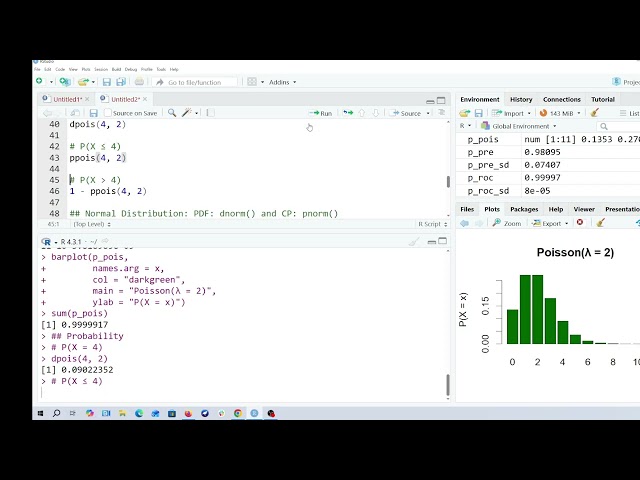Open the Tools menu
Screen dimensions: 640x480
point(161,69)
